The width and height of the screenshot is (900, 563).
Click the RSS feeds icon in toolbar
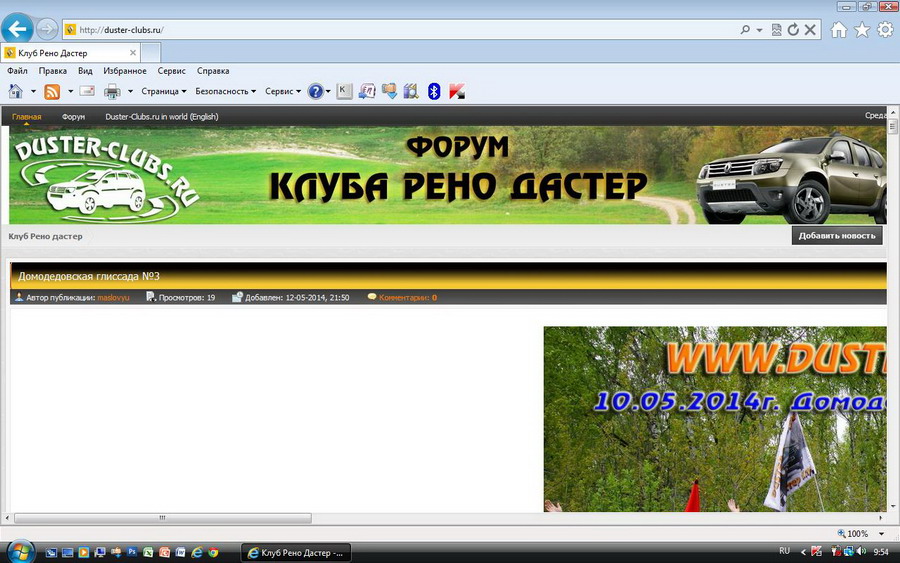click(52, 92)
